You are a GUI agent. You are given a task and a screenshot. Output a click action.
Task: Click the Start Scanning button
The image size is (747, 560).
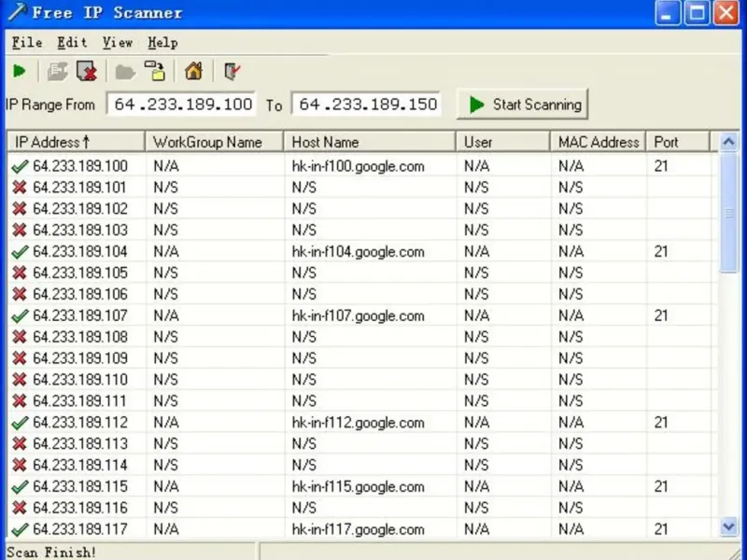[x=522, y=104]
